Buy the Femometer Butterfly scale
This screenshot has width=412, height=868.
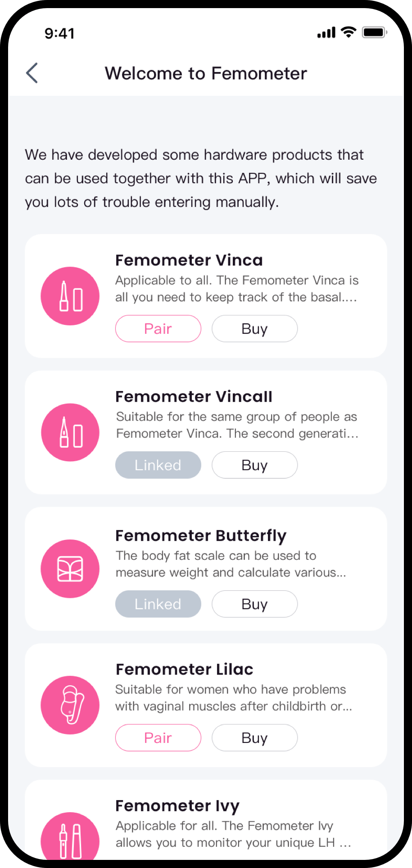pos(254,604)
